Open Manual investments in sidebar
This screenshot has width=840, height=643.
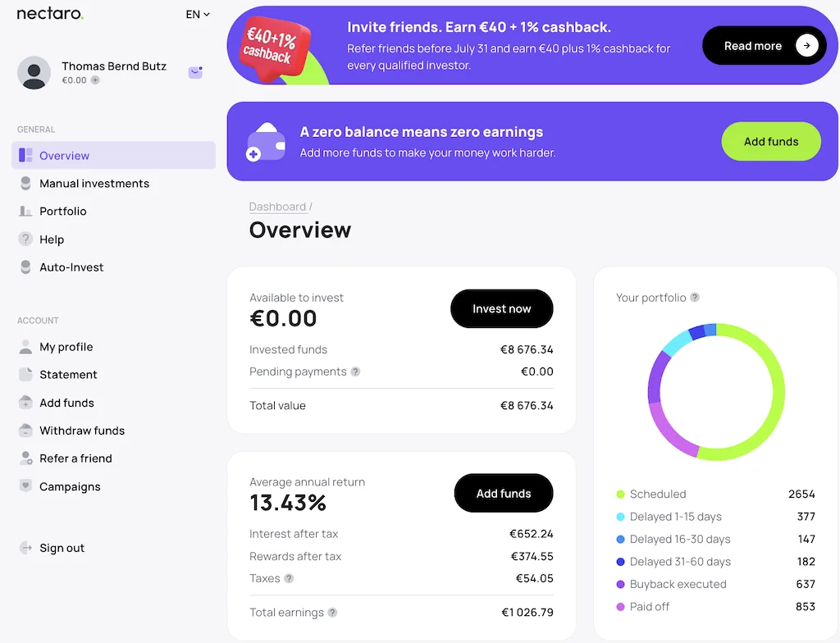[94, 184]
